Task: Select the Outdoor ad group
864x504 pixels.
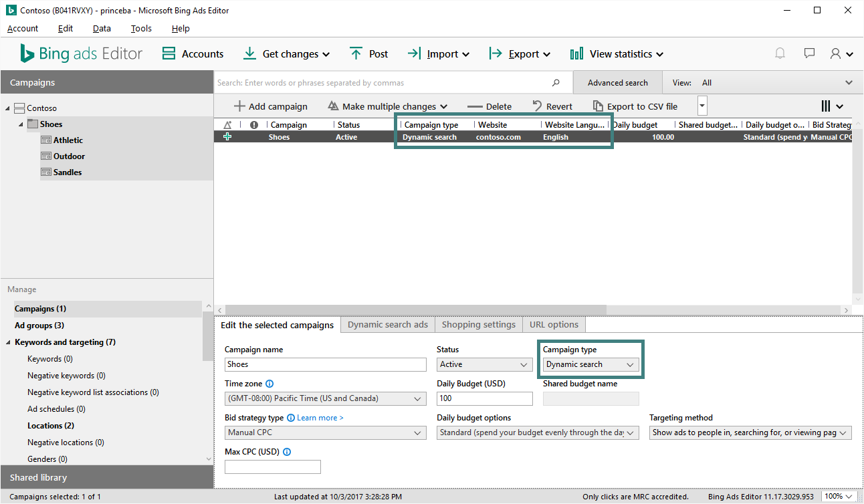Action: click(x=69, y=156)
